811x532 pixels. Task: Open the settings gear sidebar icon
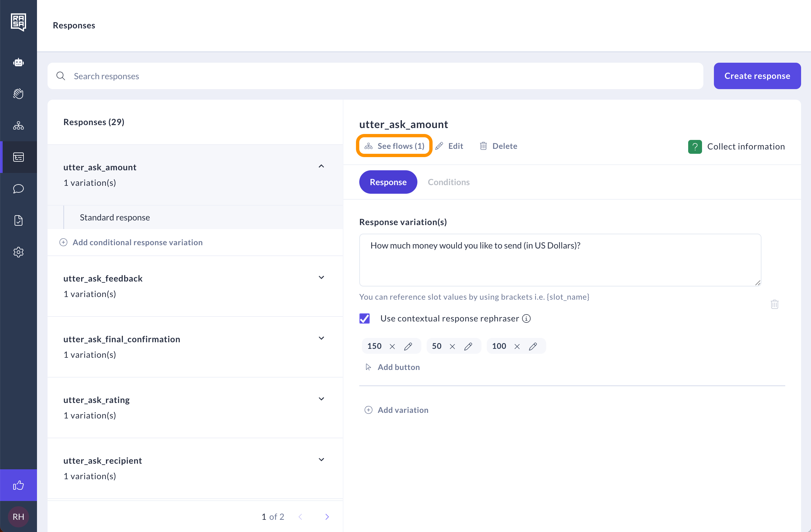click(18, 252)
